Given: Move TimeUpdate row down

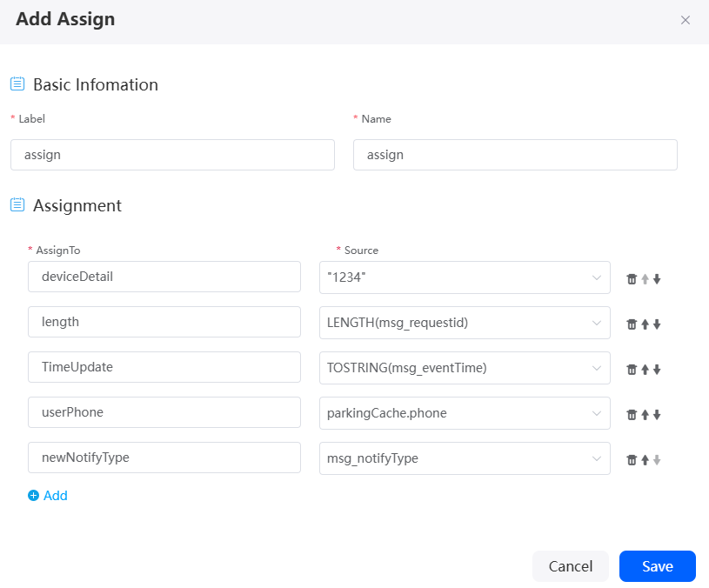Looking at the screenshot, I should pyautogui.click(x=657, y=370).
